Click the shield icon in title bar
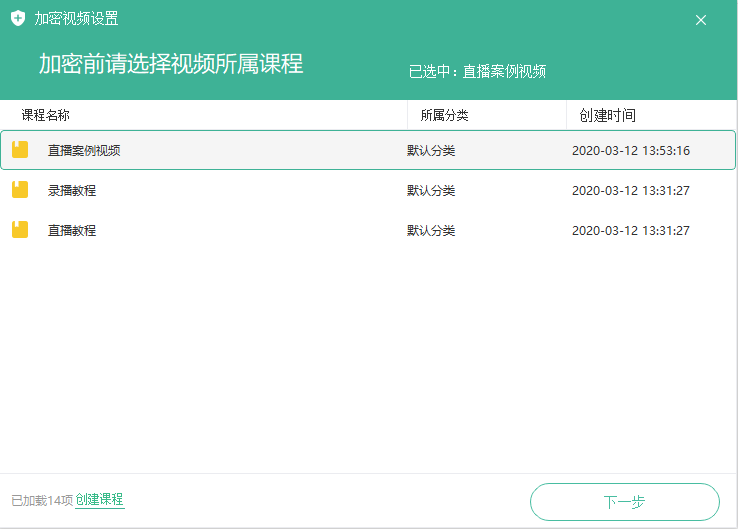 click(18, 19)
